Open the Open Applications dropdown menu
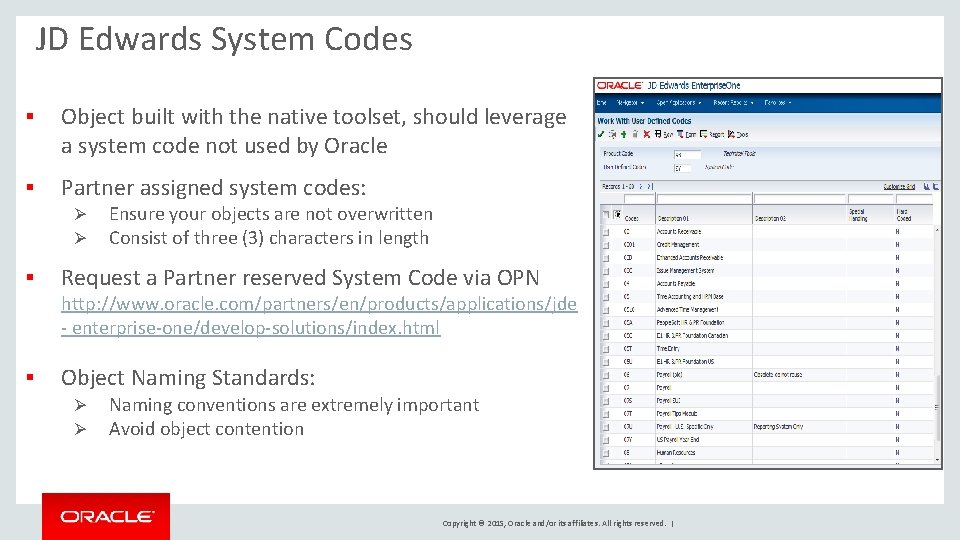 (x=679, y=103)
